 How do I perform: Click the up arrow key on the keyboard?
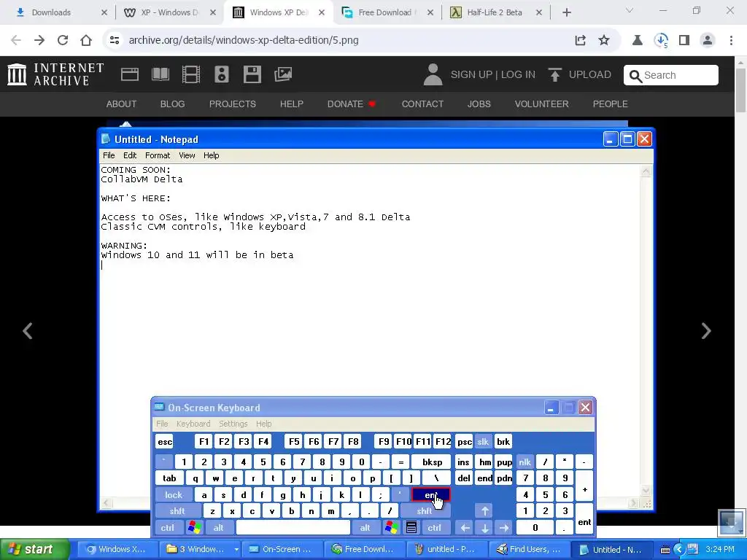[484, 511]
